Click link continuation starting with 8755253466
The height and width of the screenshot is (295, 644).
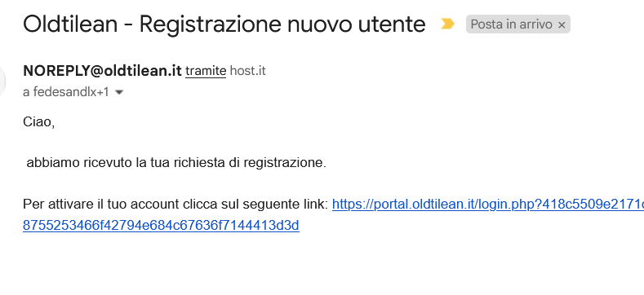161,225
